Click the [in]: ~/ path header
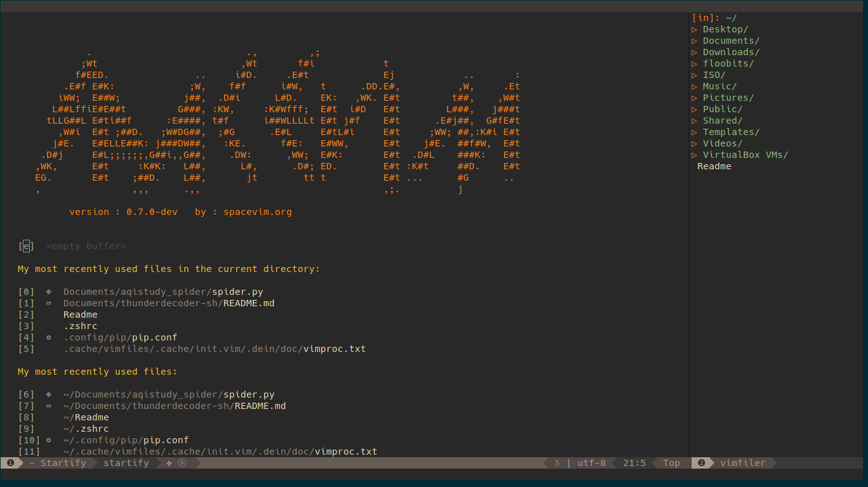Screen dimensions: 868x487 pyautogui.click(x=714, y=18)
